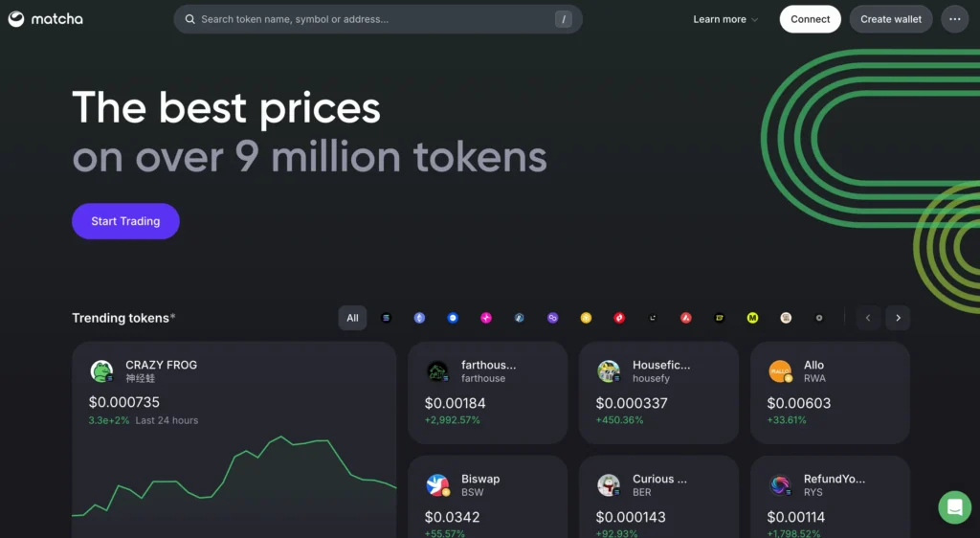Click the Start Trading button
Screen dimensions: 980x538
pos(125,221)
